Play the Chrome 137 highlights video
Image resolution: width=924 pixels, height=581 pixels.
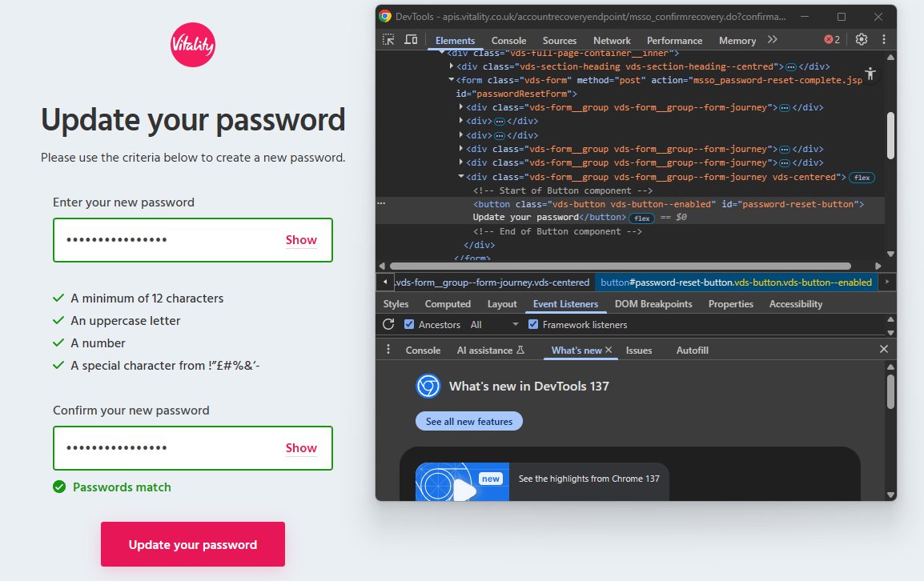(462, 482)
